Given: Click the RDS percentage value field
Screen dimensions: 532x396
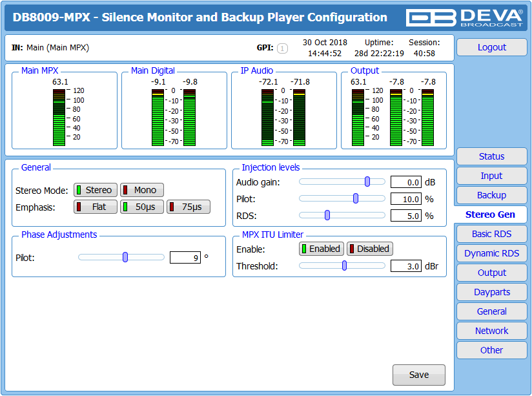Looking at the screenshot, I should (406, 215).
